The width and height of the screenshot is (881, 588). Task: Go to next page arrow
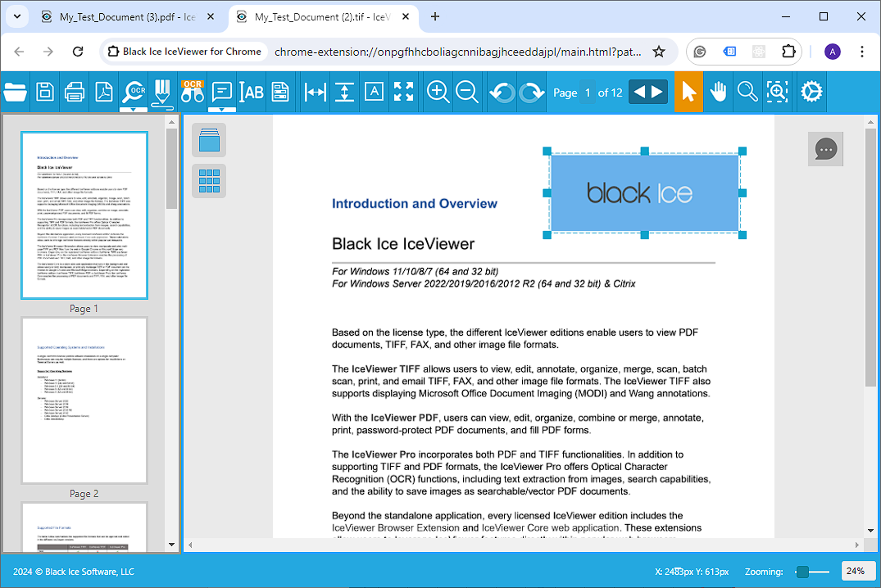coord(657,92)
